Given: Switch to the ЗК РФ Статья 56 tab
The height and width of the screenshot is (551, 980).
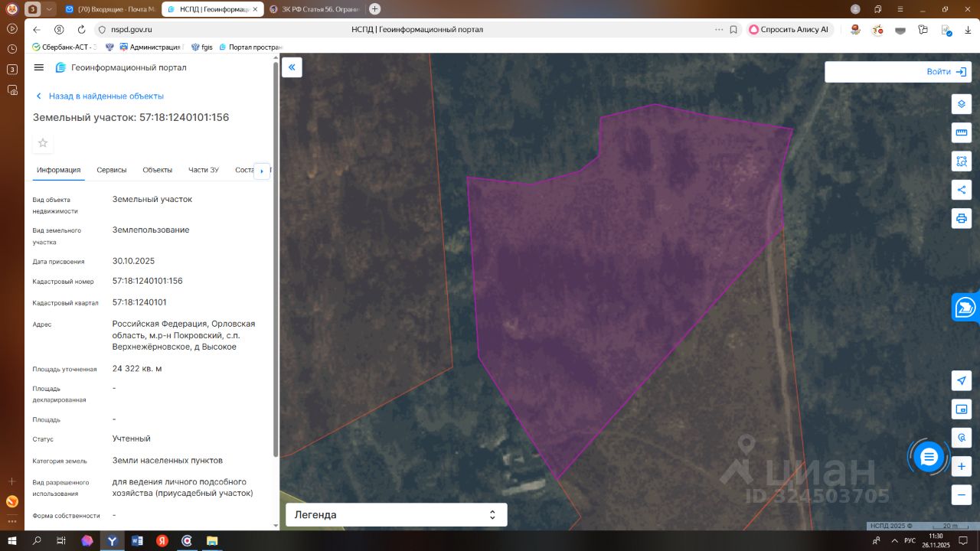Looking at the screenshot, I should point(314,9).
